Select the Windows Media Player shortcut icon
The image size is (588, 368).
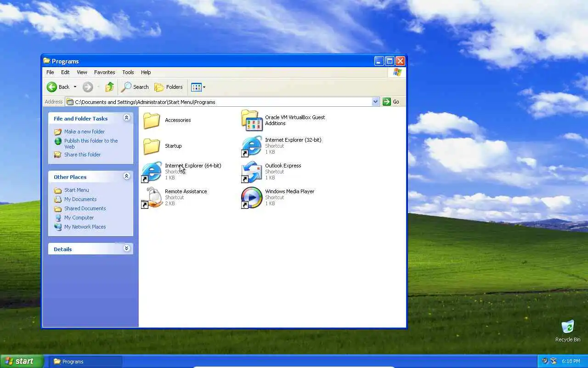(252, 198)
